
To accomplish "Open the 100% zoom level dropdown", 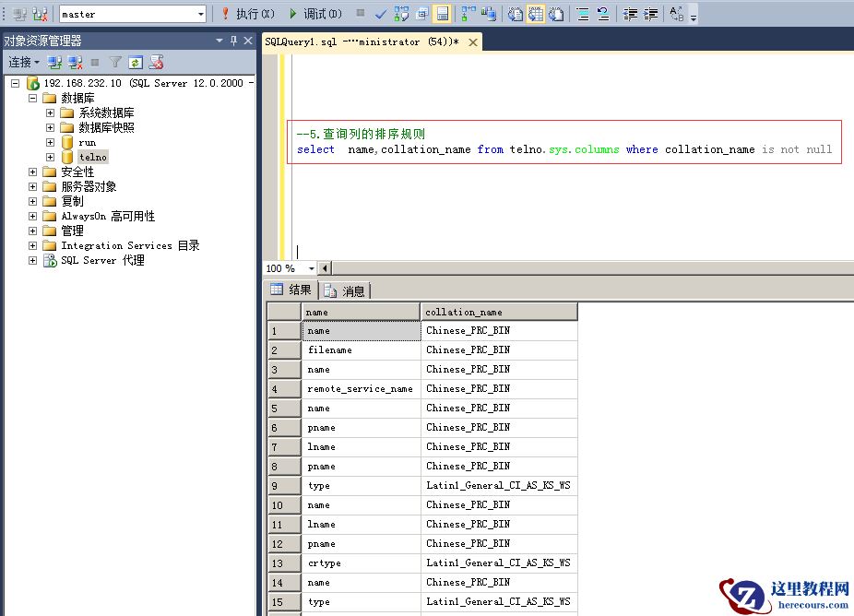I will (311, 268).
